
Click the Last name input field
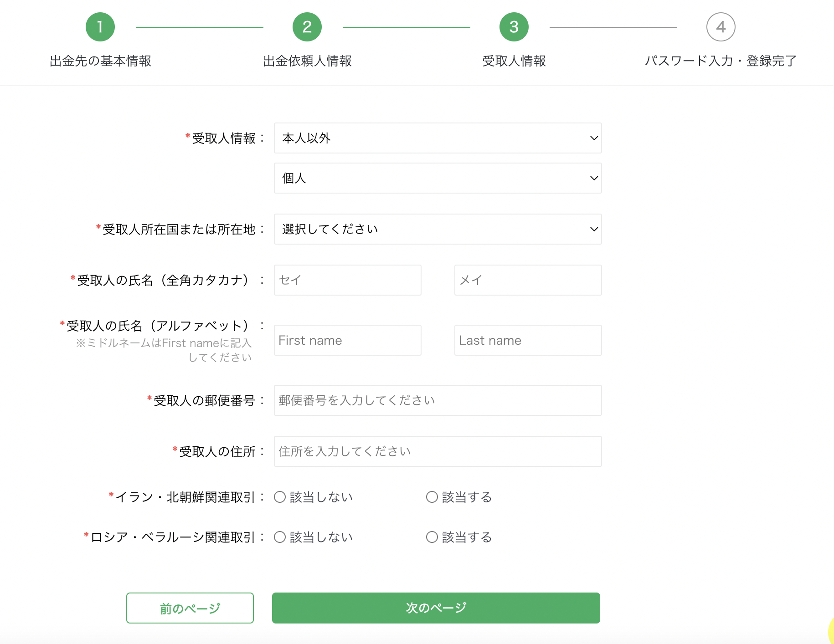528,340
